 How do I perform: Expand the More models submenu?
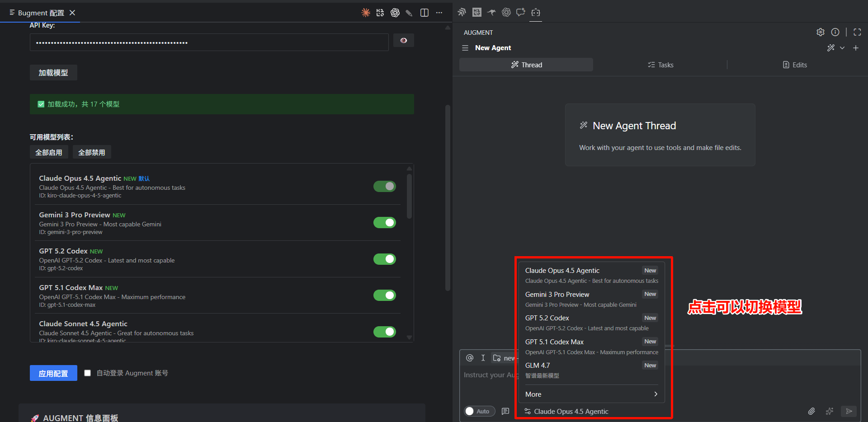[x=591, y=394]
